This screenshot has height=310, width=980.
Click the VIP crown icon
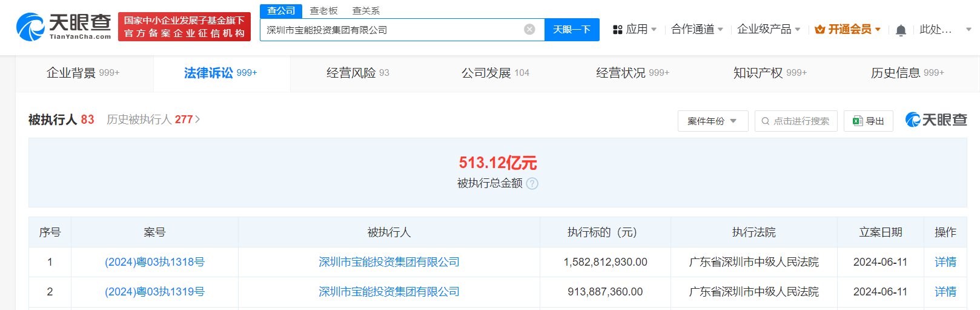[x=820, y=29]
